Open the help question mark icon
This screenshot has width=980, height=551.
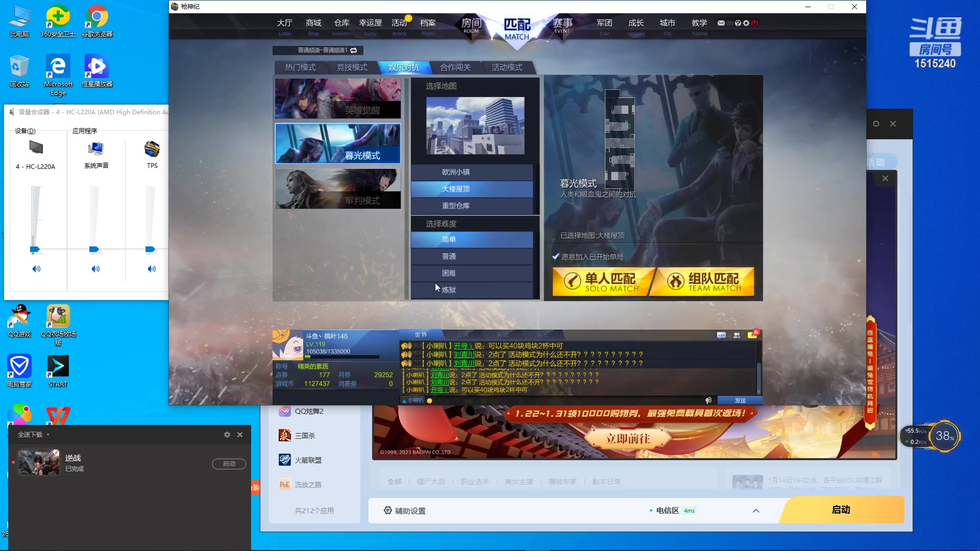click(738, 23)
